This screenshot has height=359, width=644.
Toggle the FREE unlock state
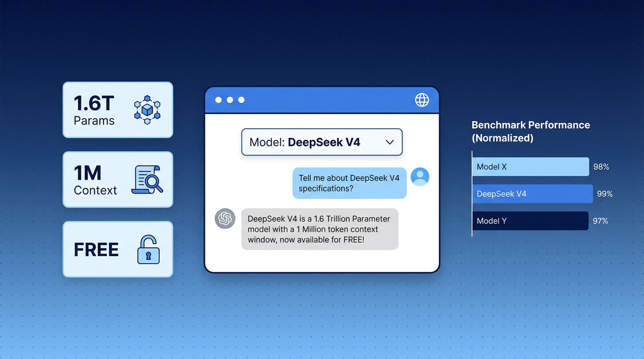point(118,249)
